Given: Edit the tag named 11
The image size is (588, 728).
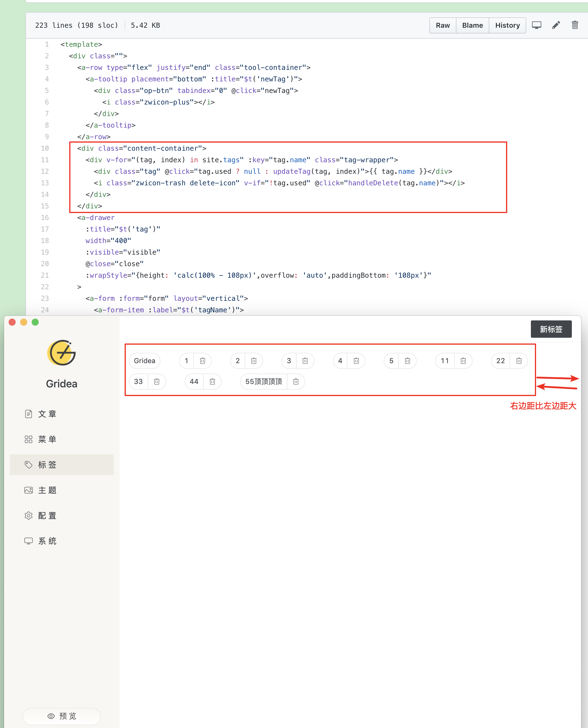Looking at the screenshot, I should click(445, 361).
